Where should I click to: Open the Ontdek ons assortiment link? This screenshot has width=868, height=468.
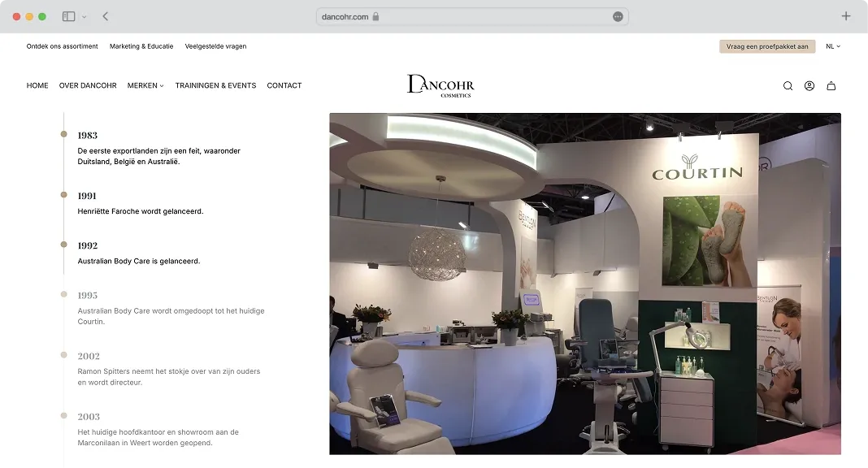(62, 46)
